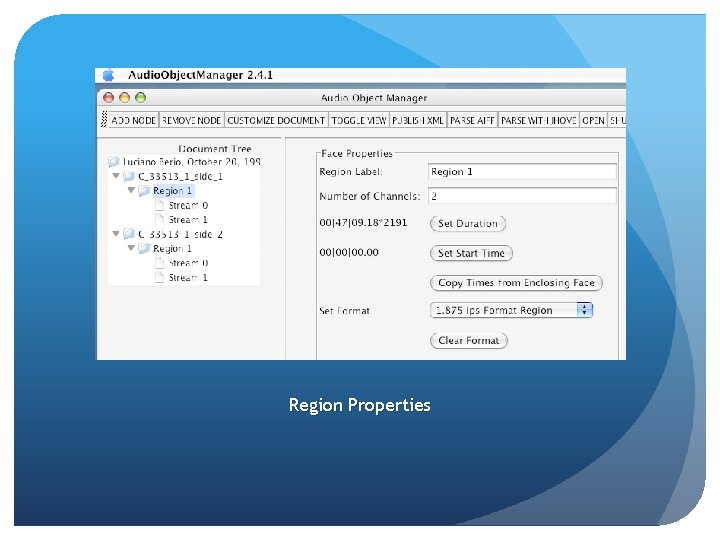720x540 pixels.
Task: Click the Region Label input field
Action: point(522,172)
